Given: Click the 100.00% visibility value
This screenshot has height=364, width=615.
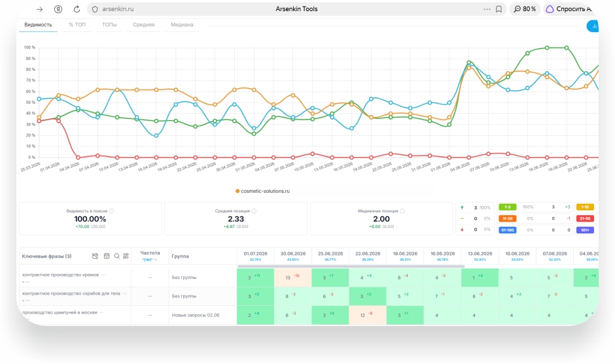Looking at the screenshot, I should click(90, 219).
